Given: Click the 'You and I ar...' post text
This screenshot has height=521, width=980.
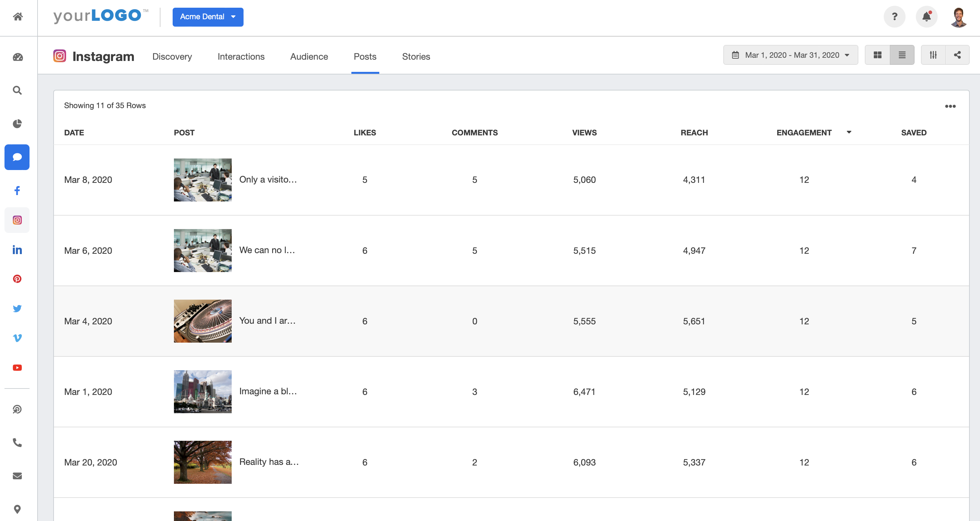Looking at the screenshot, I should pyautogui.click(x=267, y=321).
